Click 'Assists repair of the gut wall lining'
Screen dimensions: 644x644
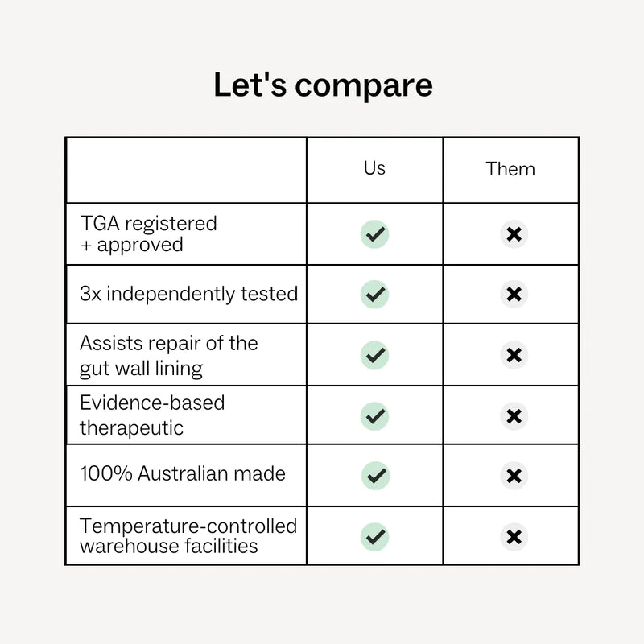tap(168, 356)
